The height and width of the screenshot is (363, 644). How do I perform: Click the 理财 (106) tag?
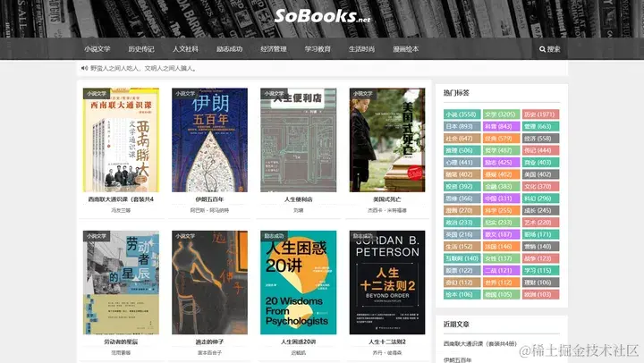[540, 283]
